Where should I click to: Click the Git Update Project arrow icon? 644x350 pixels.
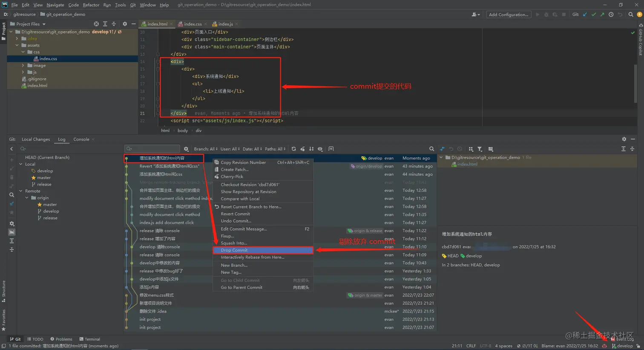pos(585,14)
